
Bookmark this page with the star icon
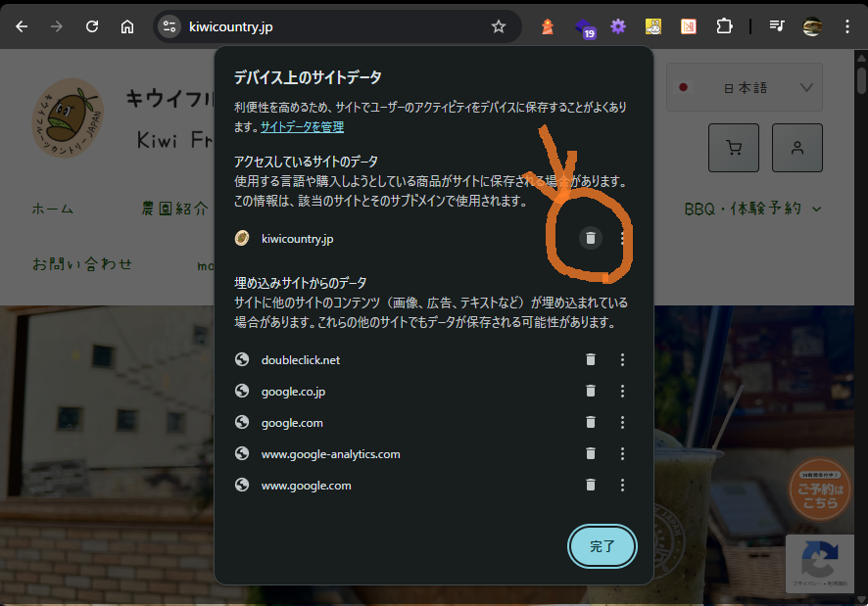tap(499, 26)
